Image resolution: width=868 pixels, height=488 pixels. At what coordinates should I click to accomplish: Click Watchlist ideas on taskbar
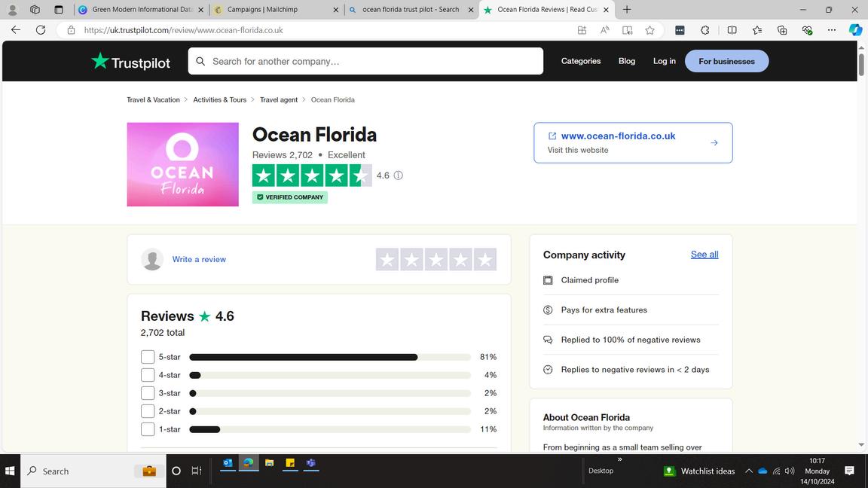coord(699,471)
